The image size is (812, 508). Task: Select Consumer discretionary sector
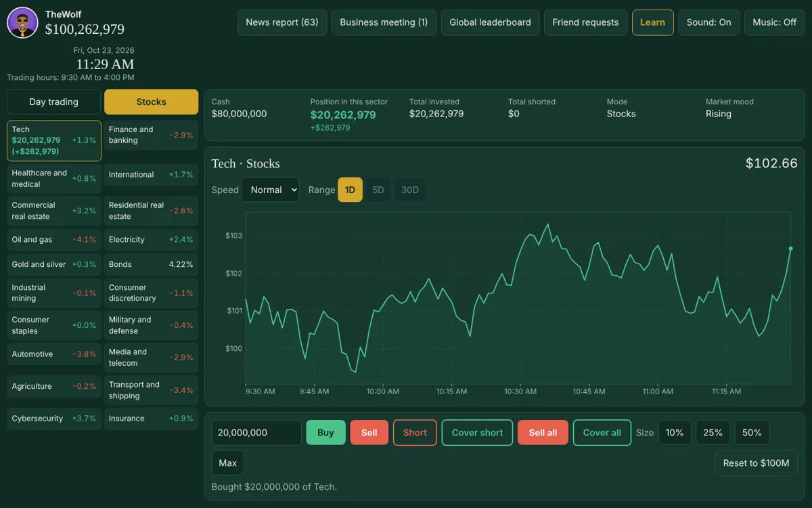pyautogui.click(x=151, y=293)
